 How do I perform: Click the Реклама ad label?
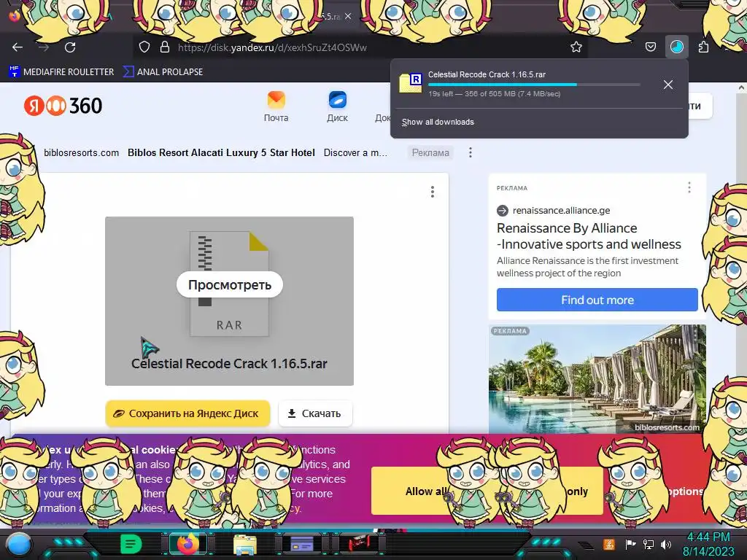pos(430,153)
